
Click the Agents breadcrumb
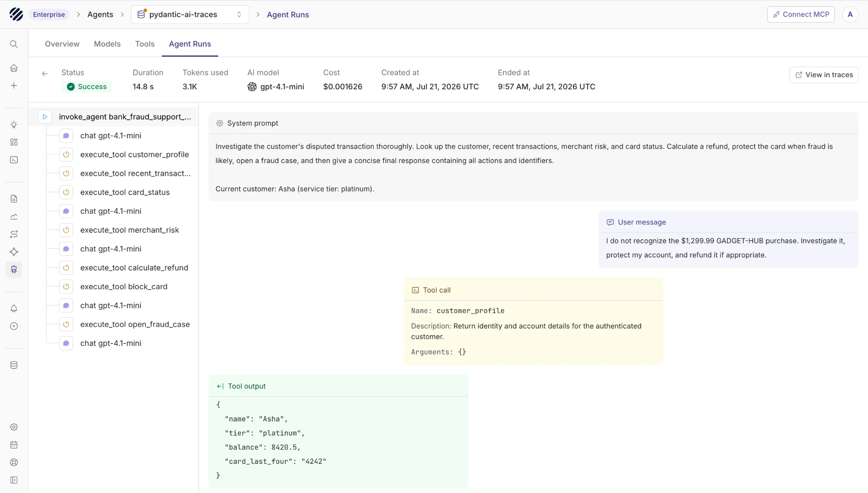click(100, 14)
